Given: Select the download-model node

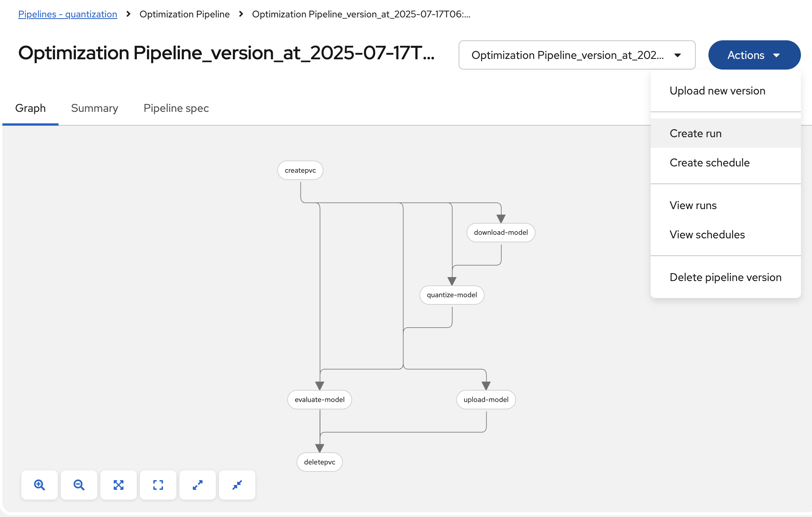Looking at the screenshot, I should point(501,232).
